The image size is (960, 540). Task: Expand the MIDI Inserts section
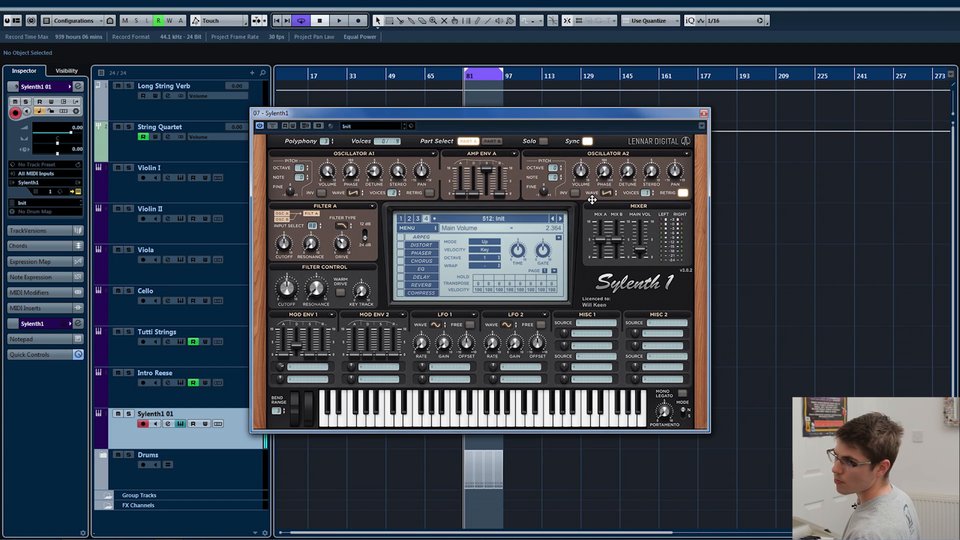tap(45, 308)
